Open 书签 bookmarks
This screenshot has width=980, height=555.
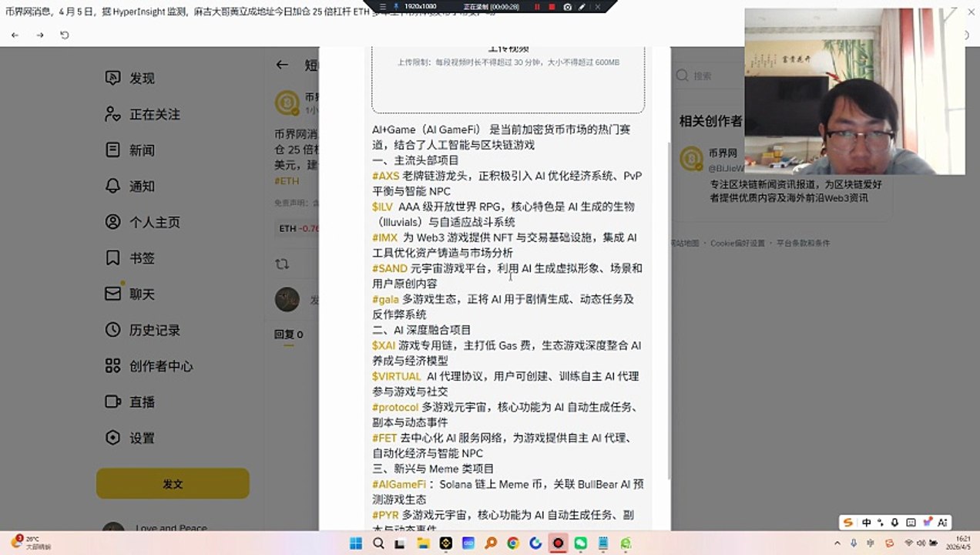130,258
